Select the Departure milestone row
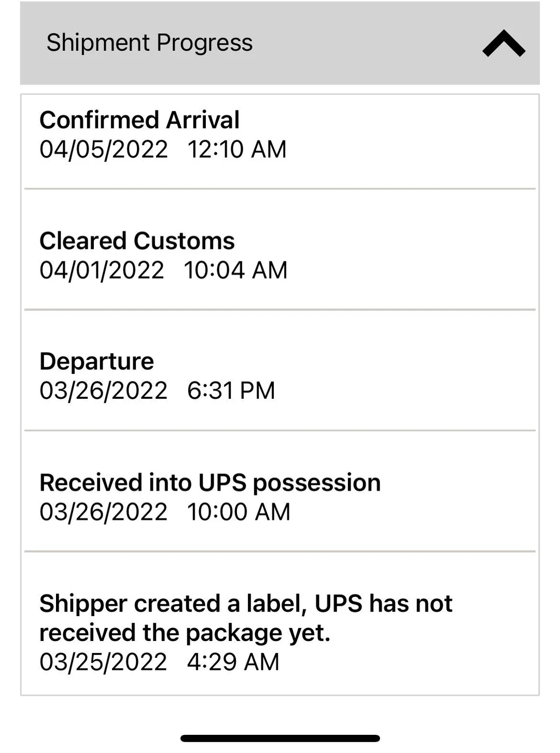The image size is (560, 753). pyautogui.click(x=207, y=376)
